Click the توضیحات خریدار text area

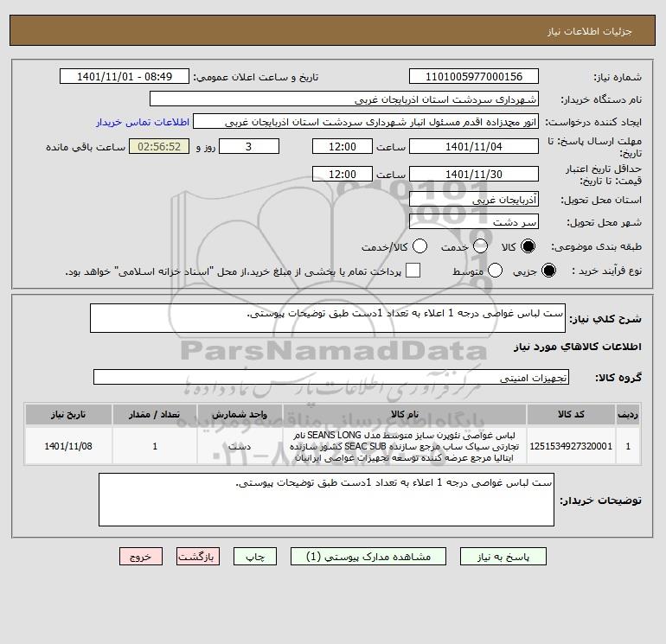[x=326, y=500]
